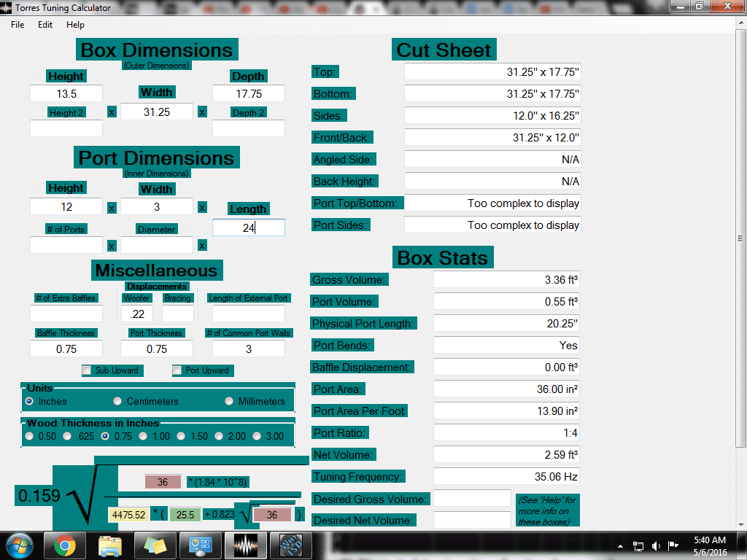The image size is (747, 560).
Task: Click the Torres Tuning Calculator title bar icon
Action: tap(6, 7)
